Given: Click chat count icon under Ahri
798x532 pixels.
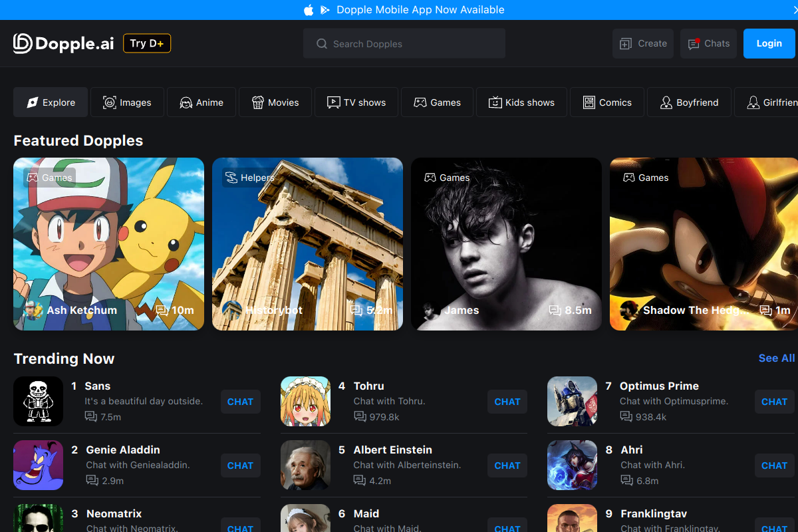Looking at the screenshot, I should coord(626,481).
